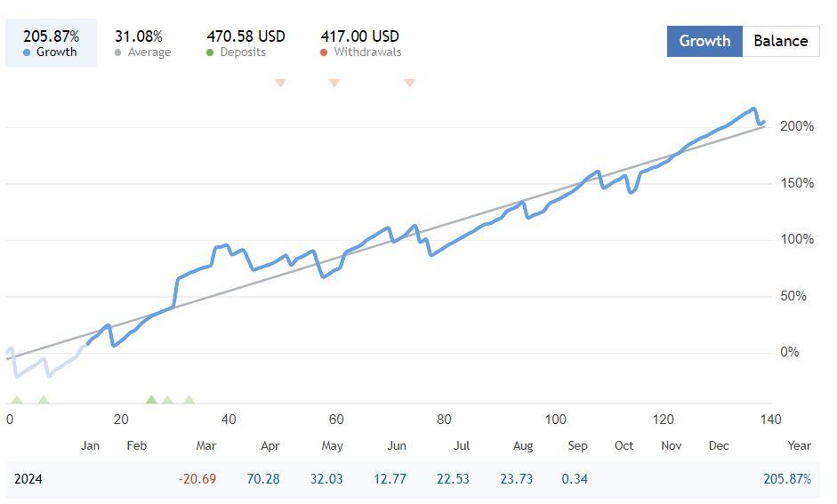Click the middle red withdrawal triangle marker
The width and height of the screenshot is (837, 504).
pyautogui.click(x=334, y=83)
